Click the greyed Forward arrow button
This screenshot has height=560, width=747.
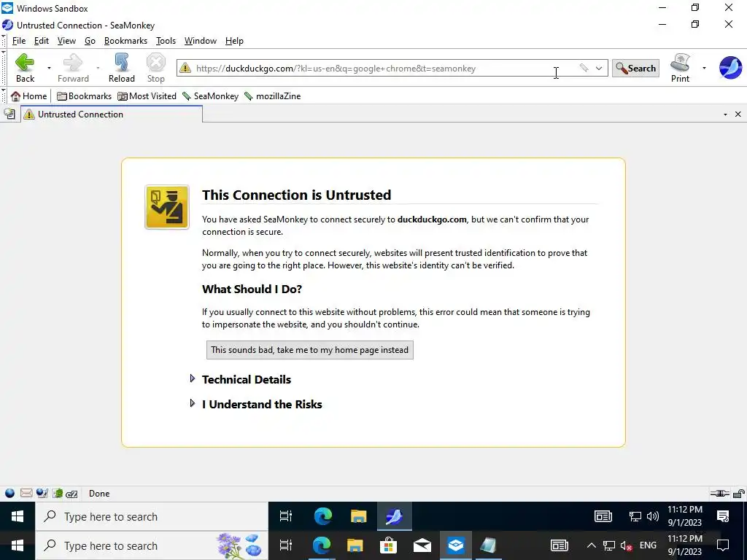[73, 68]
